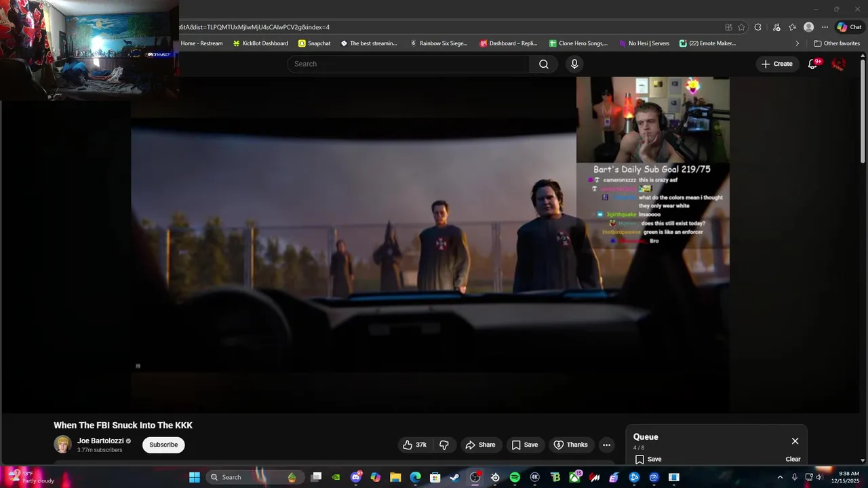This screenshot has width=868, height=488.
Task: Open Copilot Chat in browser
Action: tap(849, 27)
